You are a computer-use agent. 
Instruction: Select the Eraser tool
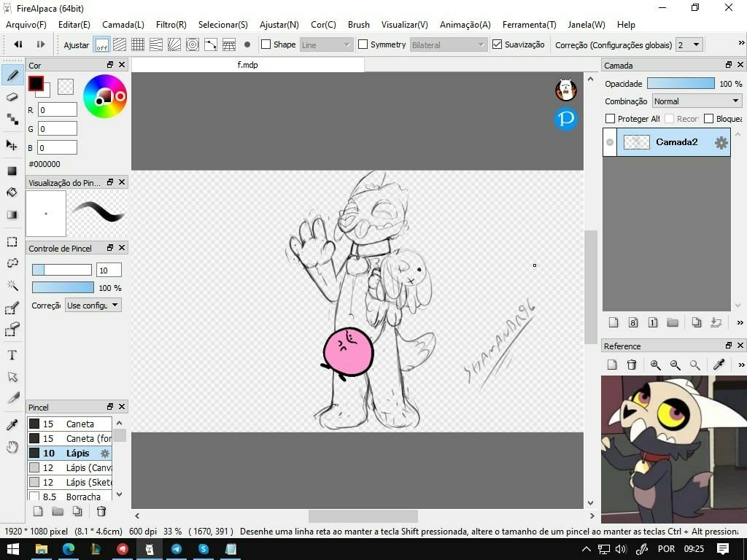click(12, 97)
